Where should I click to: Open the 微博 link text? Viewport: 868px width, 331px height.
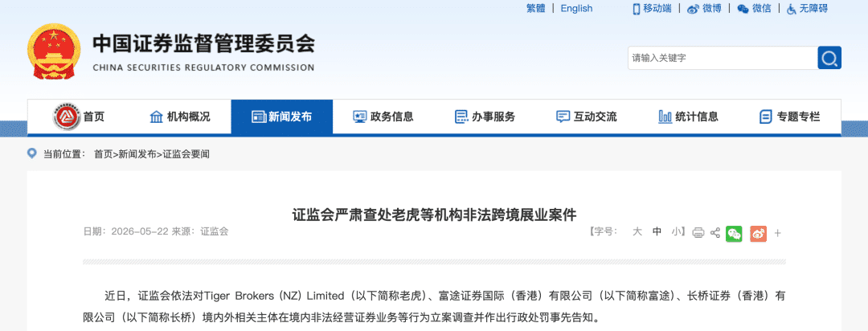tap(712, 8)
